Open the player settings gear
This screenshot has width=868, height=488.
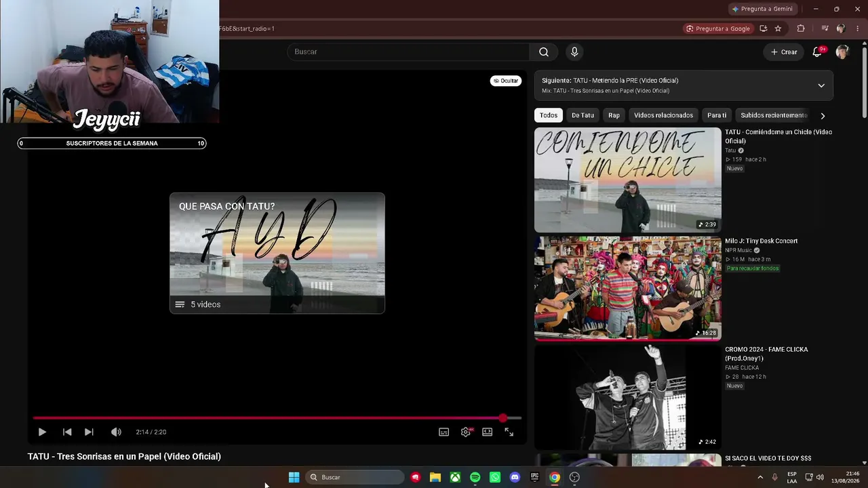point(466,432)
